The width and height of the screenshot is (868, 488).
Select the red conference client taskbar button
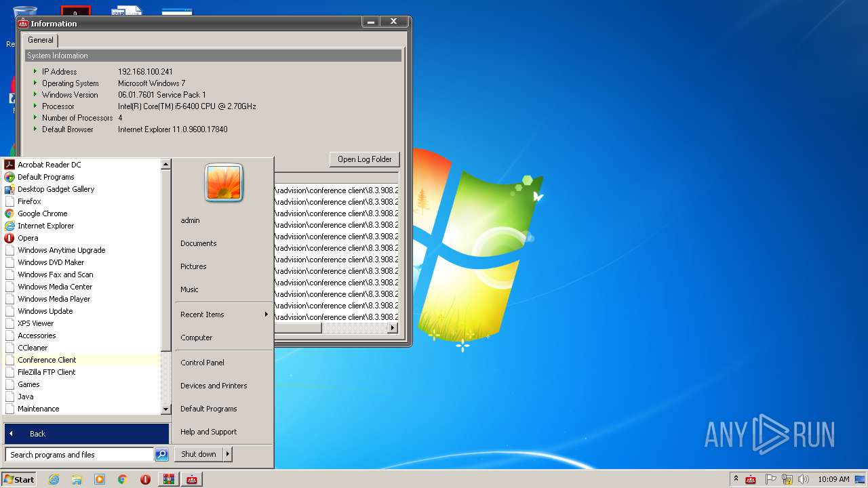pyautogui.click(x=192, y=479)
